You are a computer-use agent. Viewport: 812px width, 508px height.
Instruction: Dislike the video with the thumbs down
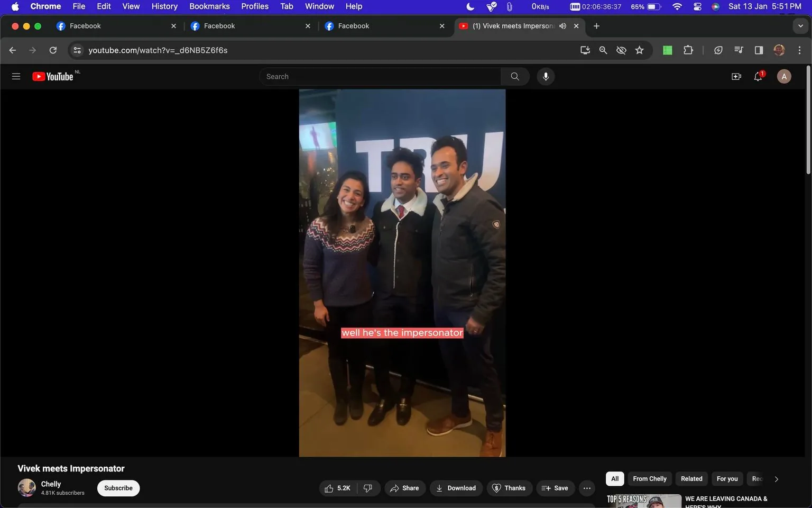pos(368,488)
